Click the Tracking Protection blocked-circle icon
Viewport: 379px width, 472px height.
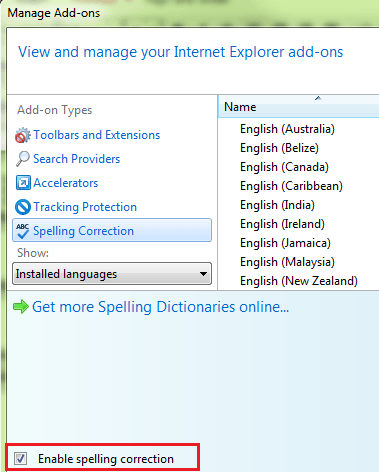23,207
